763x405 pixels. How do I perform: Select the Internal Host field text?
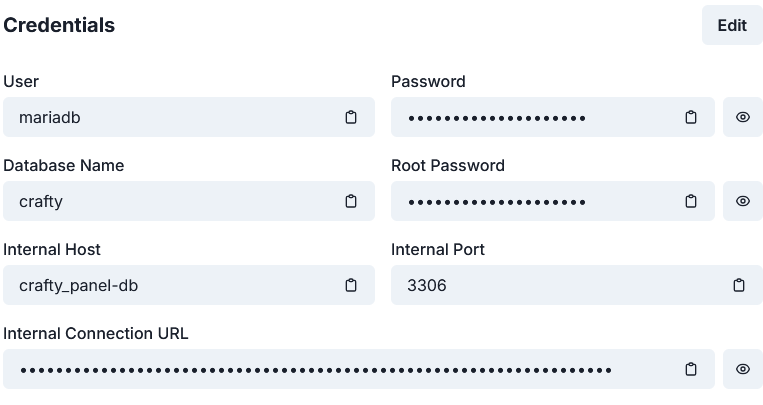[170, 285]
